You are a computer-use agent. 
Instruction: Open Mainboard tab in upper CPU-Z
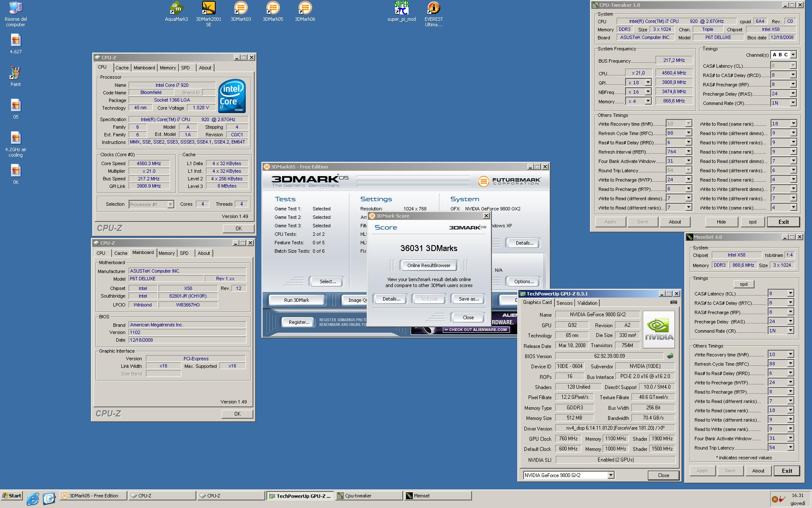click(144, 68)
